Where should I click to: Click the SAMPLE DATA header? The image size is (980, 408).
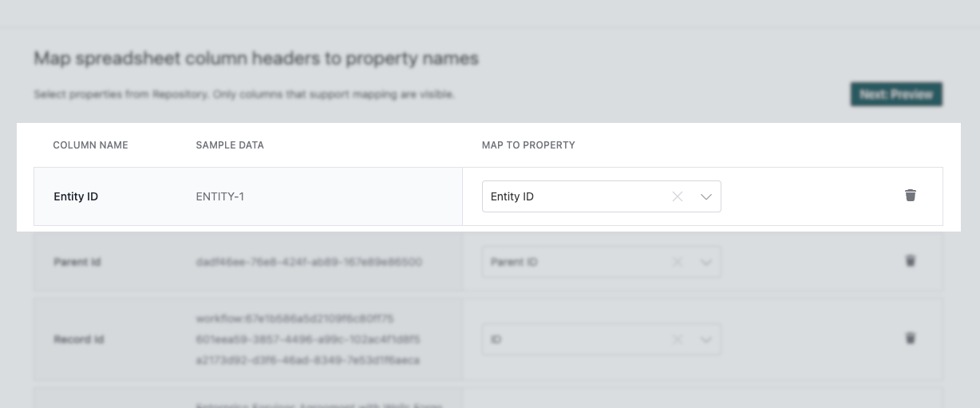tap(230, 145)
